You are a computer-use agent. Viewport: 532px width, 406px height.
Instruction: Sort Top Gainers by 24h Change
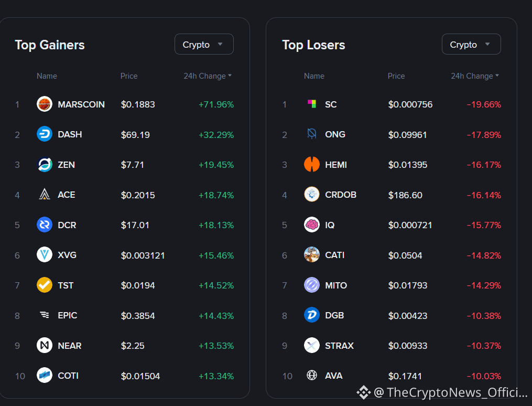point(208,76)
